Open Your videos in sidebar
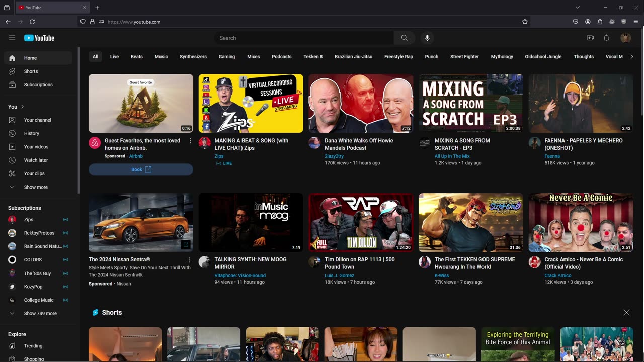Viewport: 644px width, 362px height. 38,147
